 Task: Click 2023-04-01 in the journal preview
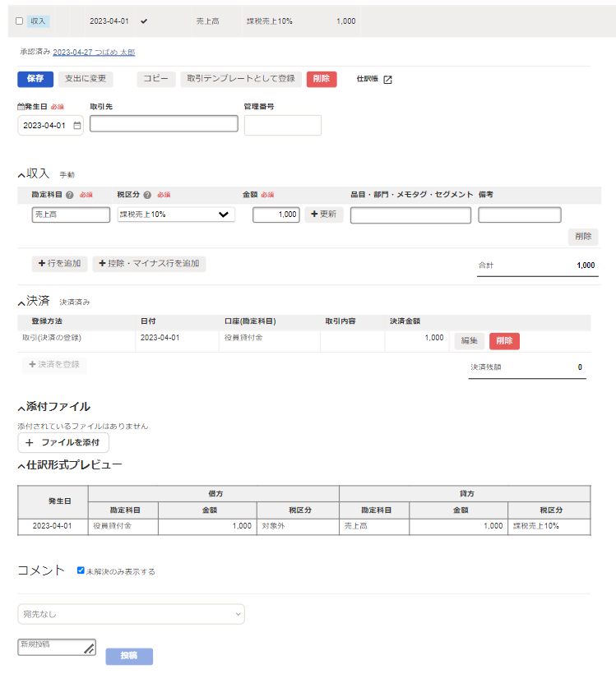click(x=53, y=526)
